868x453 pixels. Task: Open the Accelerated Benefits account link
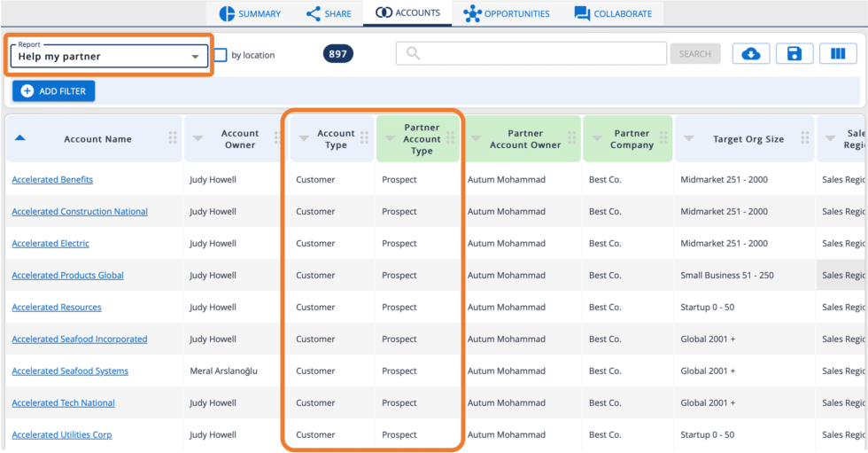[52, 180]
